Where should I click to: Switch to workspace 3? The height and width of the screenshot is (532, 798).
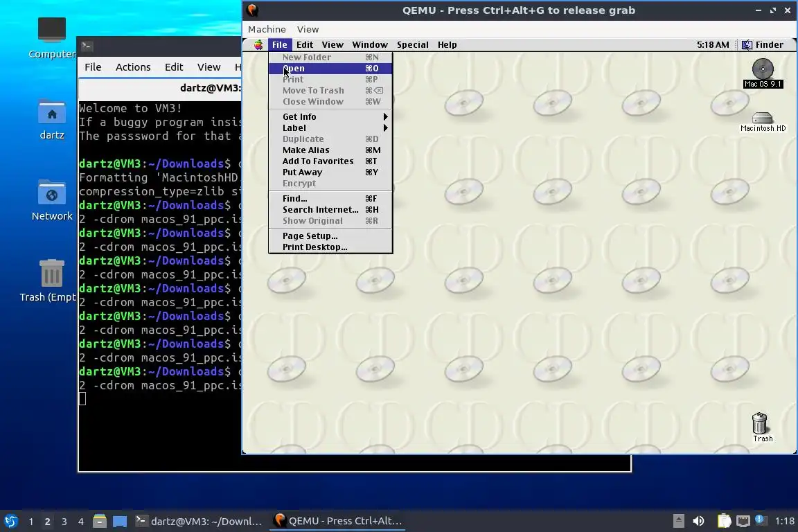tap(64, 522)
